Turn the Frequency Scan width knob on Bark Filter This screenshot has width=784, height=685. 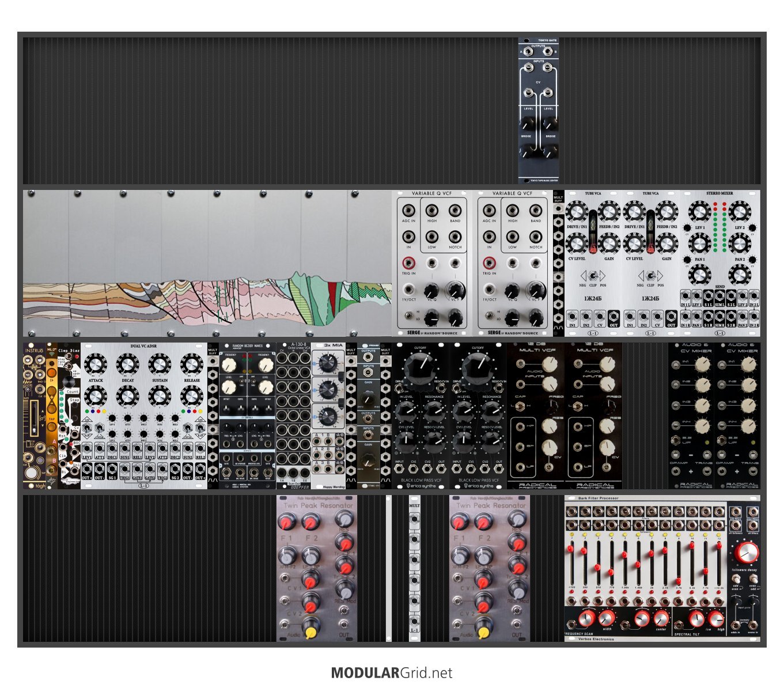(x=605, y=618)
